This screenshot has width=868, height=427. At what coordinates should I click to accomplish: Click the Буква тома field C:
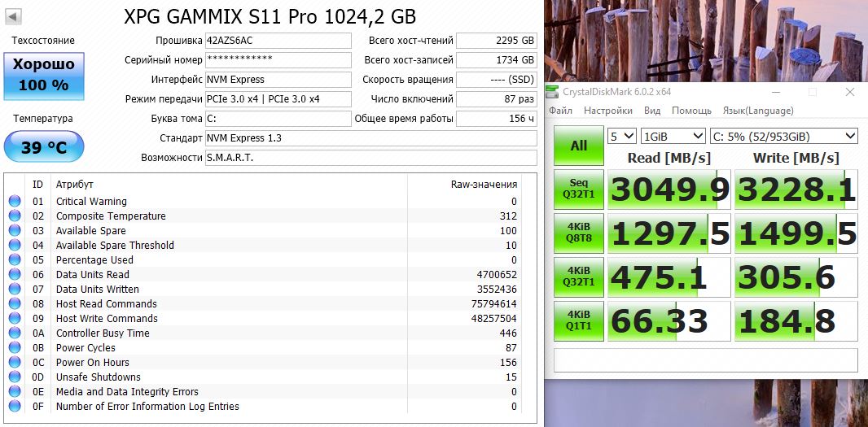click(278, 119)
